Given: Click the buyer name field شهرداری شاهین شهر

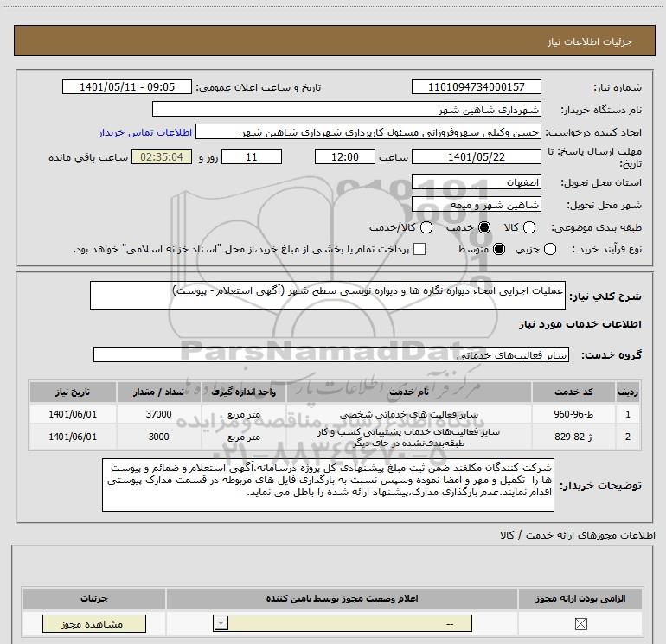Looking at the screenshot, I should click(347, 110).
